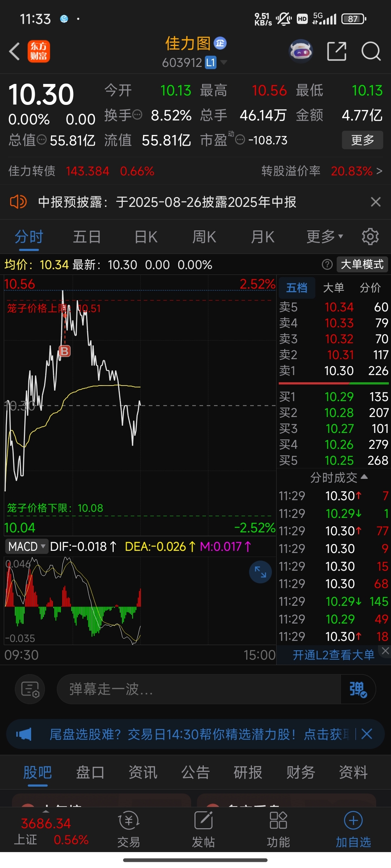The width and height of the screenshot is (391, 868).
Task: Tap the L1 level badge
Action: click(211, 63)
